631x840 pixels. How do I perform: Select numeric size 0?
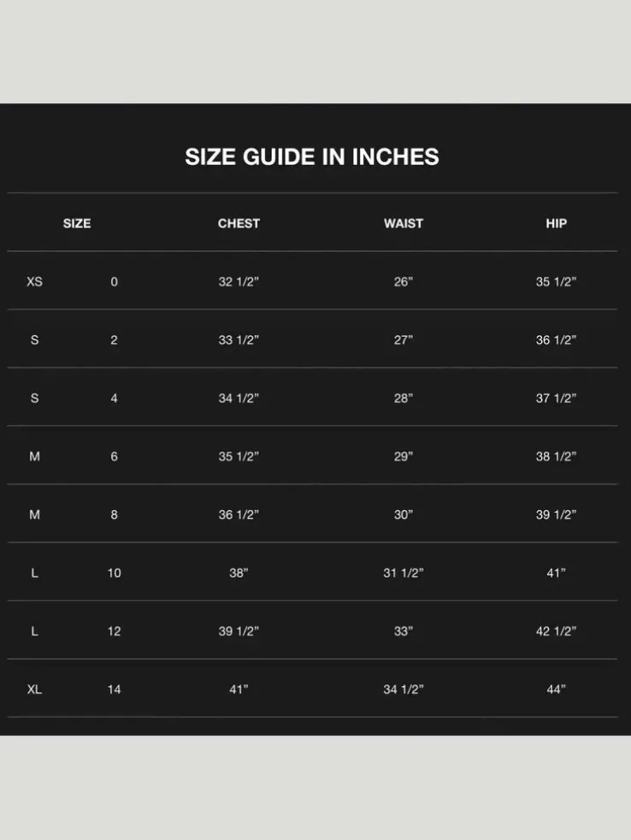coord(115,282)
